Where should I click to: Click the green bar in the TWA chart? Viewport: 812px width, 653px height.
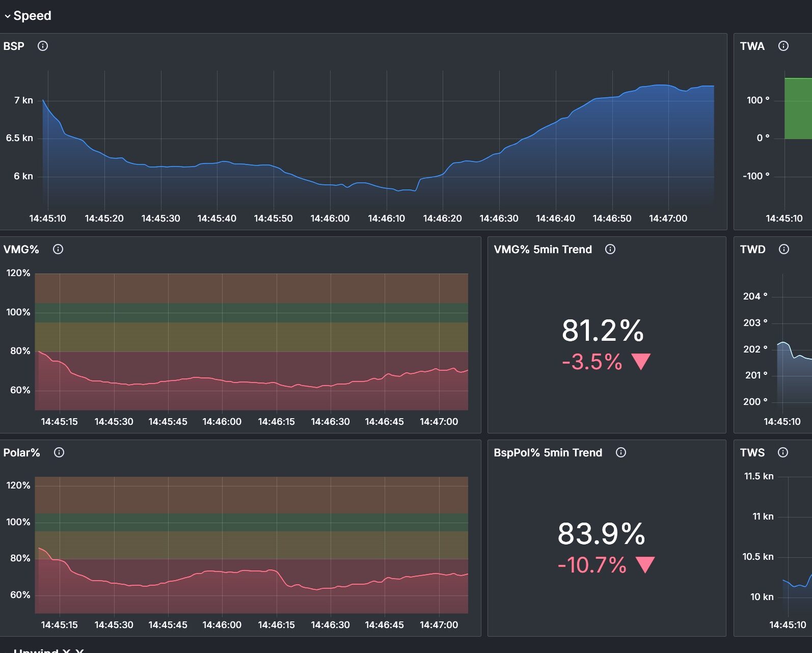[798, 108]
